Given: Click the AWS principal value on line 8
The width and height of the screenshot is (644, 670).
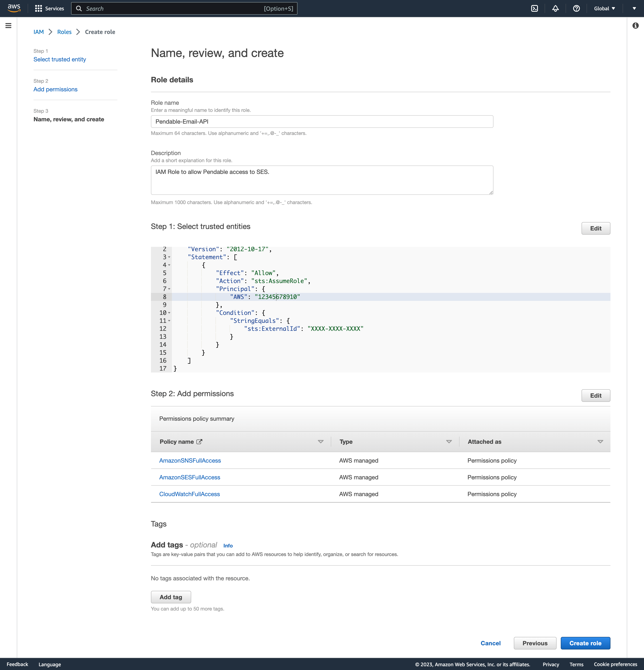Looking at the screenshot, I should click(x=277, y=297).
